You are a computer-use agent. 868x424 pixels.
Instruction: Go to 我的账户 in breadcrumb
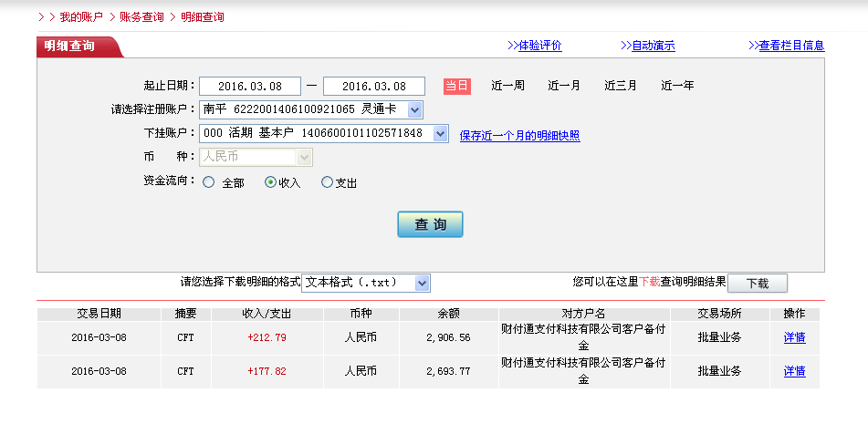[x=81, y=17]
